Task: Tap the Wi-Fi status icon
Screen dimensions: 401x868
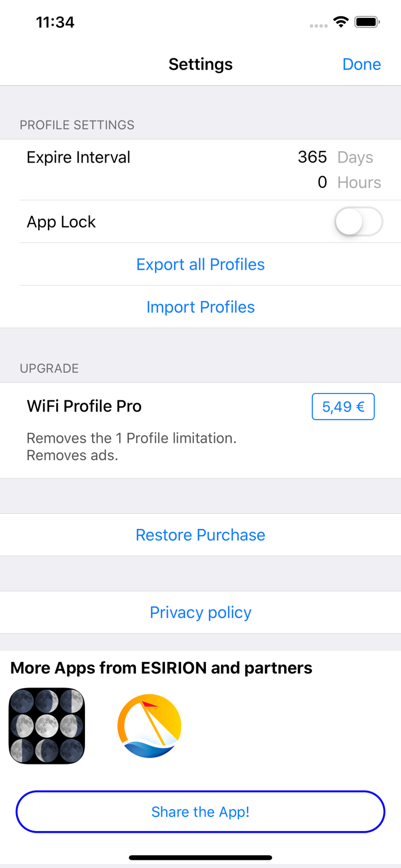Action: (x=340, y=21)
